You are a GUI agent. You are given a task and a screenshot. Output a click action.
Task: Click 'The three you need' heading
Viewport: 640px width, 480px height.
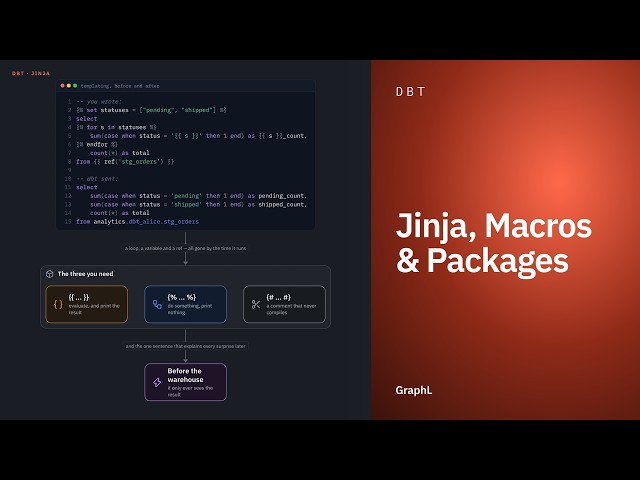point(85,274)
